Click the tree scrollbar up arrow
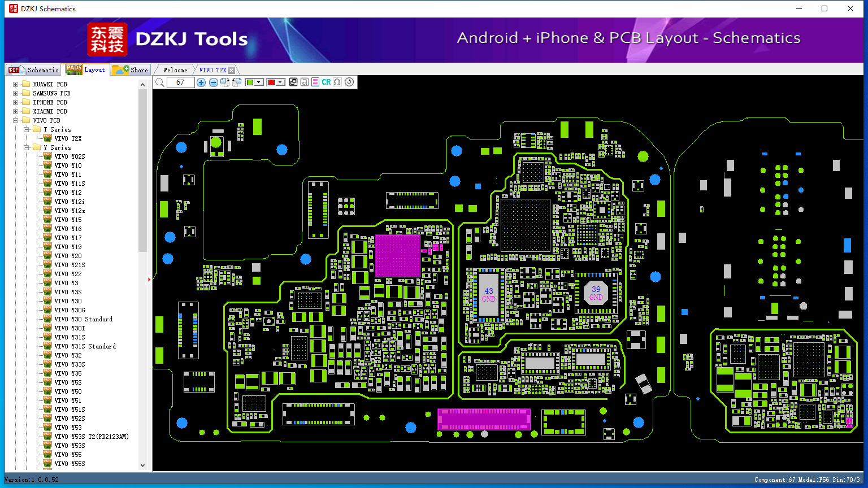Image resolution: width=868 pixels, height=488 pixels. [x=142, y=84]
